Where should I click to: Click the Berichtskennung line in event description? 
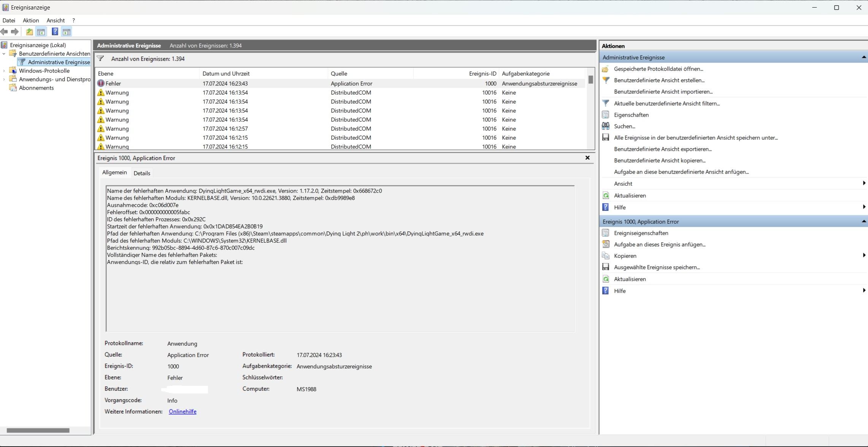[181, 248]
